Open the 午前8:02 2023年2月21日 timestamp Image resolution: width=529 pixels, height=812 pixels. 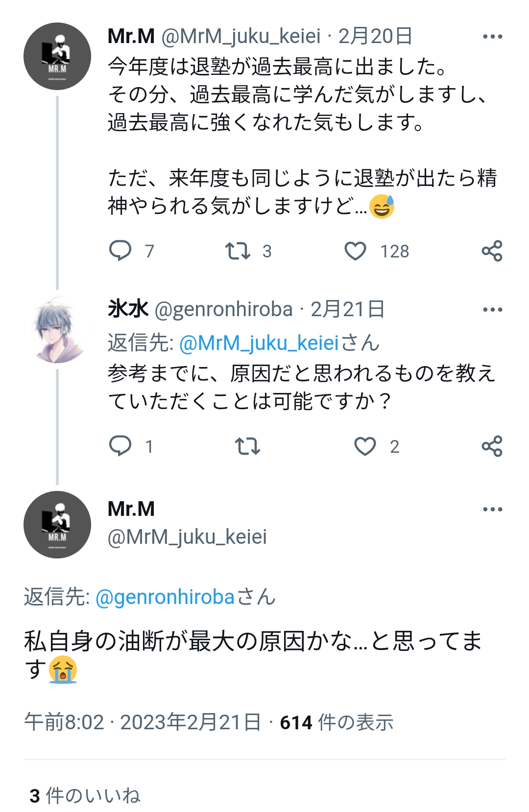tap(142, 722)
